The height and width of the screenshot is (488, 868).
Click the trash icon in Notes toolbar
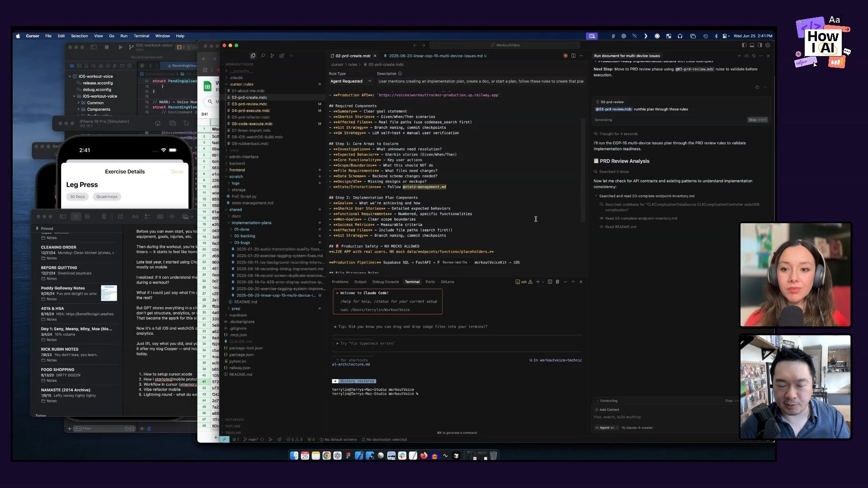point(104,216)
